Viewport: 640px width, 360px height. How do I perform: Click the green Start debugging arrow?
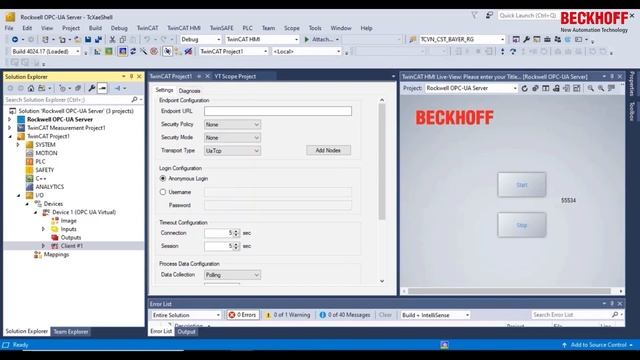[x=307, y=40]
